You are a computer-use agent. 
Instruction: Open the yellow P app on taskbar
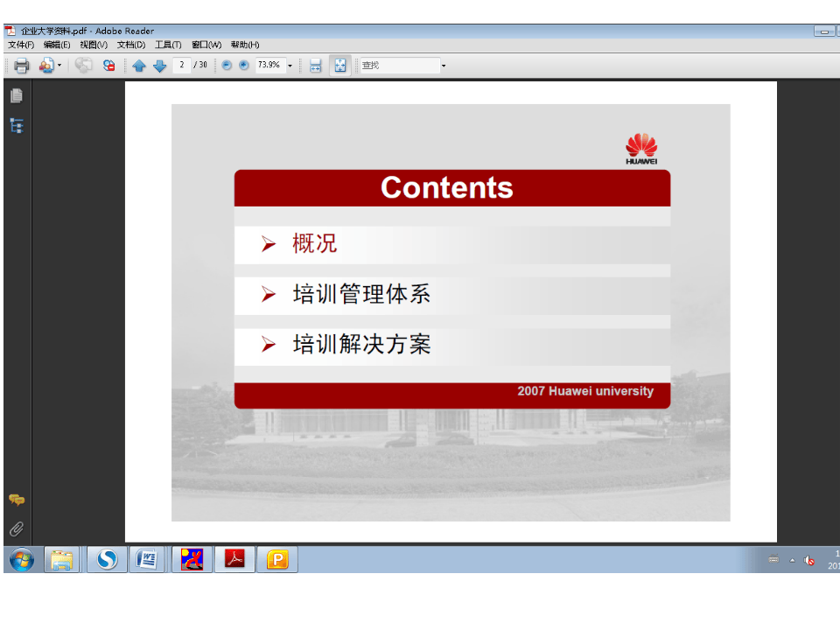coord(277,560)
